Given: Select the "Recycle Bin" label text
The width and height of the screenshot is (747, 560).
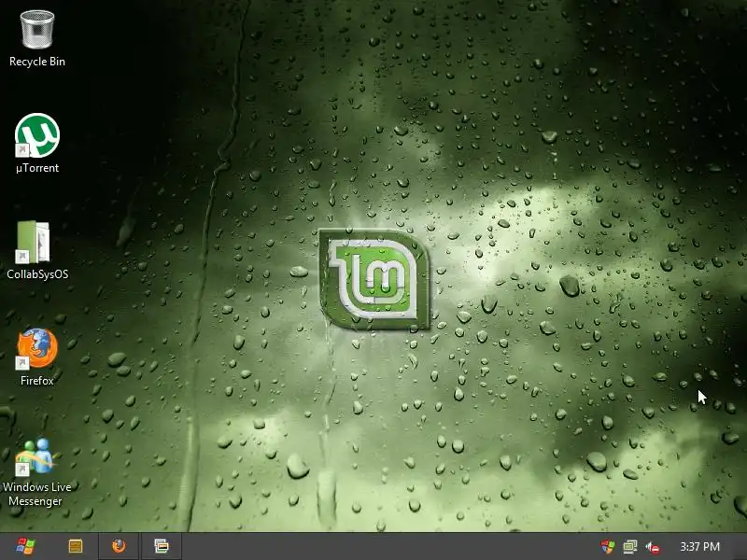Looking at the screenshot, I should coord(37,62).
